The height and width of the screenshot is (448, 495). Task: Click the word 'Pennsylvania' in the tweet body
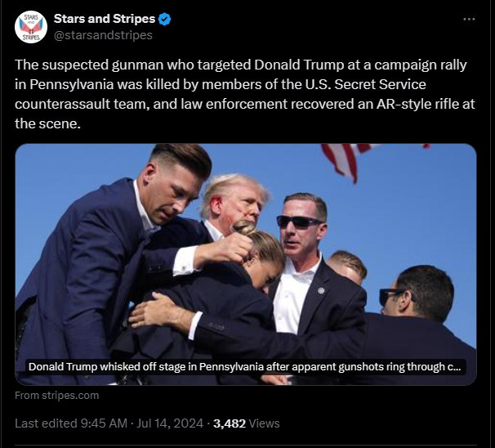pos(72,85)
